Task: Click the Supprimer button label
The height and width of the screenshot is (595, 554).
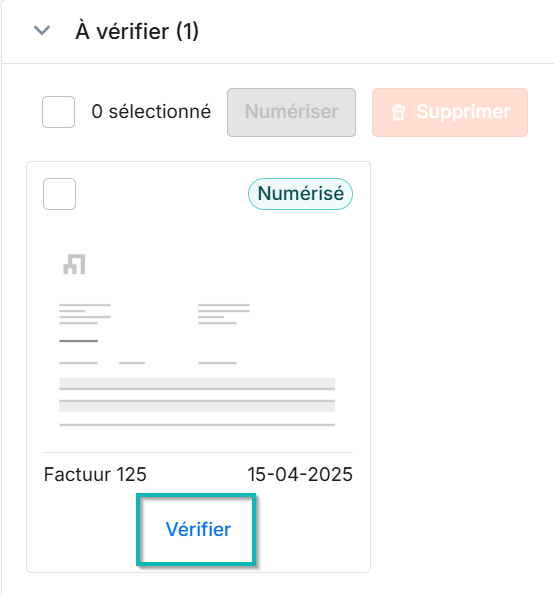Action: [x=463, y=112]
